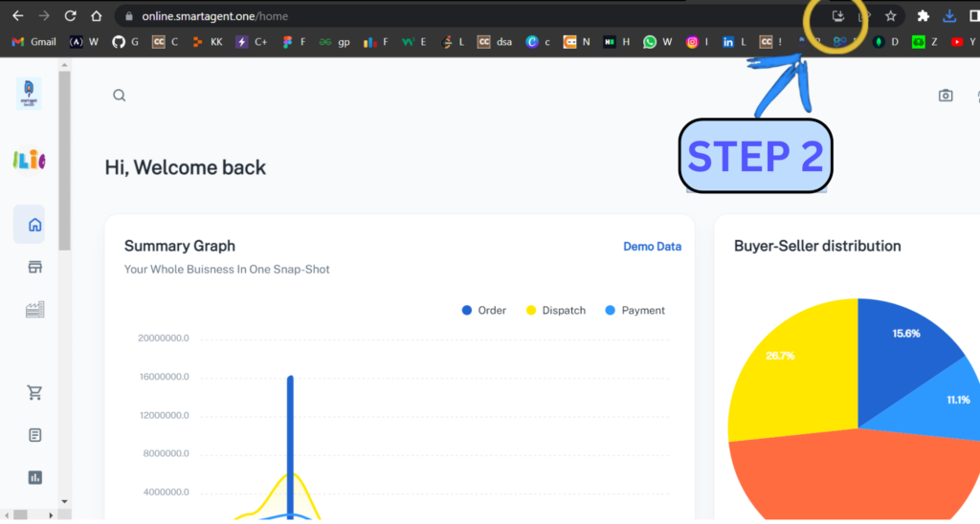The height and width of the screenshot is (524, 980).
Task: Click the site lock icon
Action: tap(129, 16)
